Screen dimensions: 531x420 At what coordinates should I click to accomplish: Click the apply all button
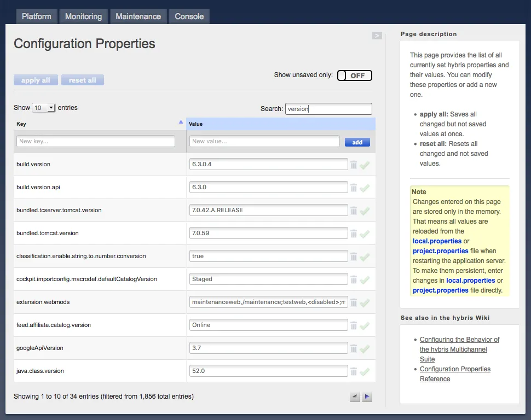coord(36,80)
